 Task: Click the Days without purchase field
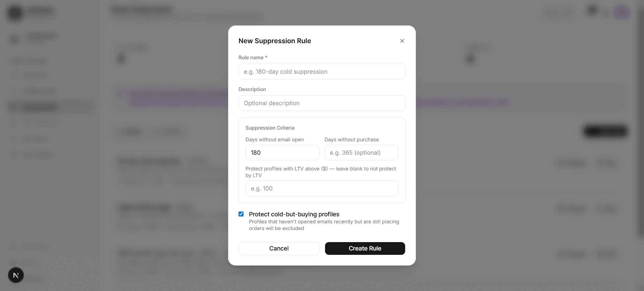coord(361,152)
